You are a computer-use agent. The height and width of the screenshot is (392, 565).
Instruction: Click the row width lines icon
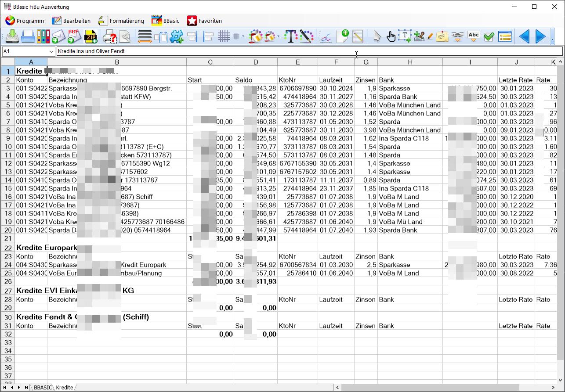pos(145,37)
